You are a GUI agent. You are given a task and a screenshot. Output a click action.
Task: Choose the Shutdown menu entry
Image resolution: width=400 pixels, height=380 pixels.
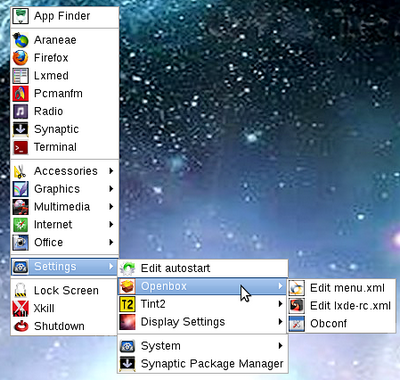tap(65, 326)
